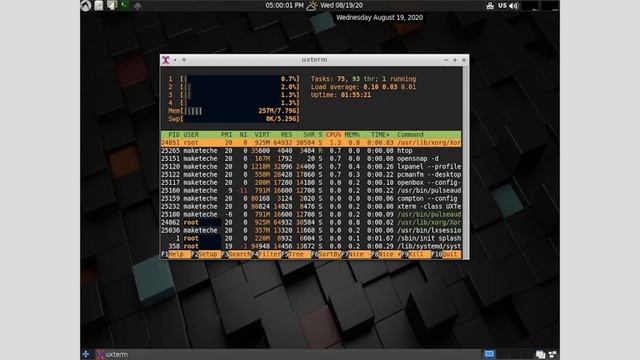Select the /lib/systemd process row

point(311,246)
